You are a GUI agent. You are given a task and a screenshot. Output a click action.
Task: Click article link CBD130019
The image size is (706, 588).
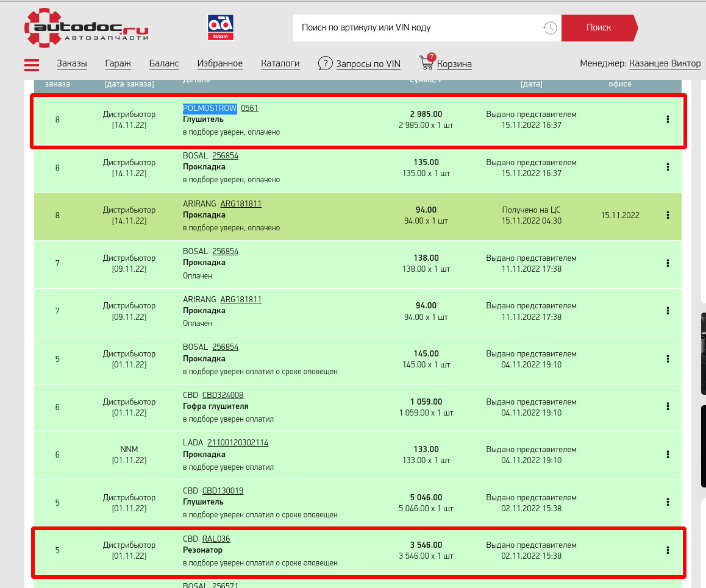point(223,491)
